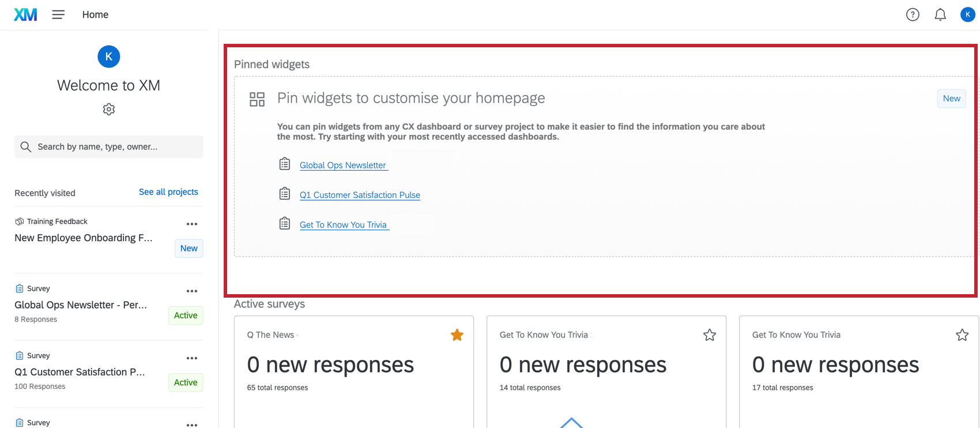Click the pin widgets grid icon
This screenshot has width=980, height=428.
point(257,99)
